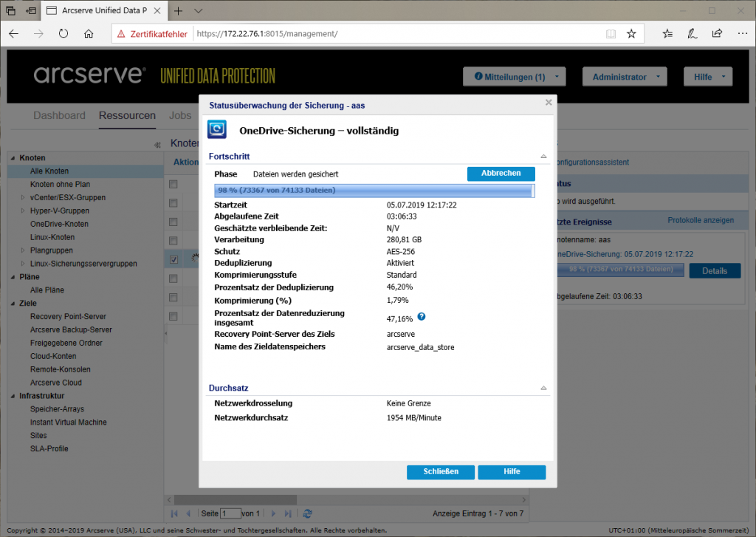Add page to favorites with star icon
Image resolution: width=756 pixels, height=537 pixels.
tap(631, 33)
